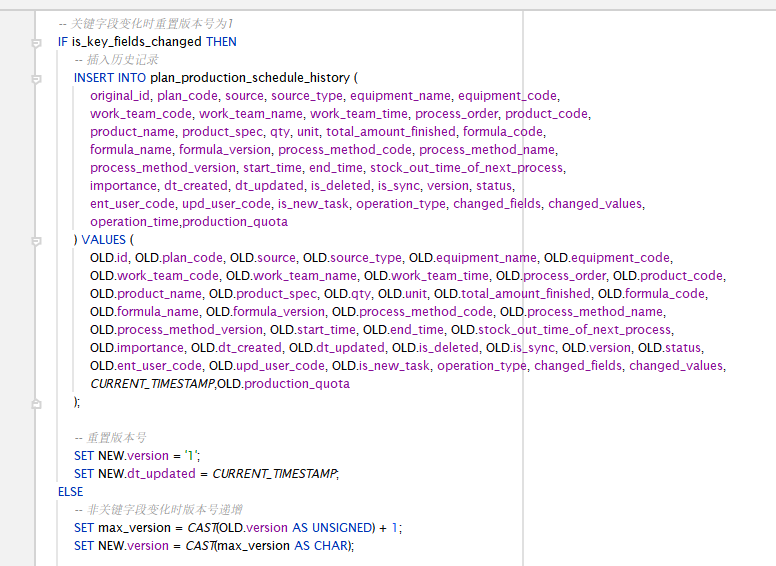Click the ELSE keyword

71,492
